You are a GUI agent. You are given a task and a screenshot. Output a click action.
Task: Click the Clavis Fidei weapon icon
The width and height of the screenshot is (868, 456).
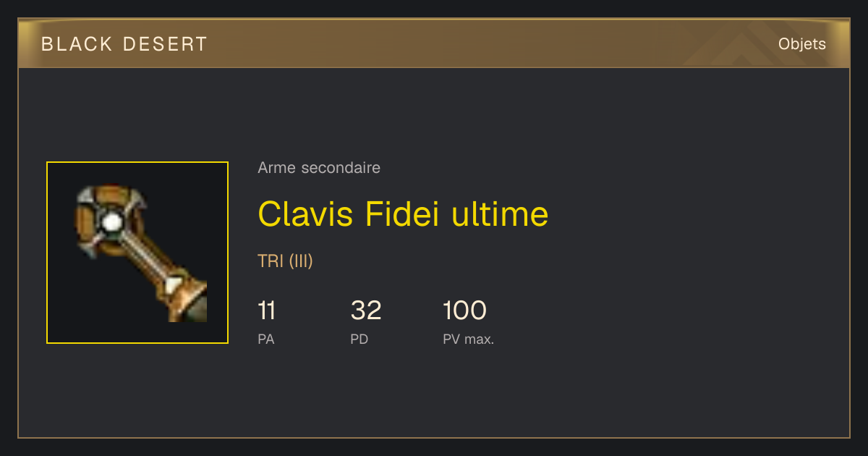[141, 253]
